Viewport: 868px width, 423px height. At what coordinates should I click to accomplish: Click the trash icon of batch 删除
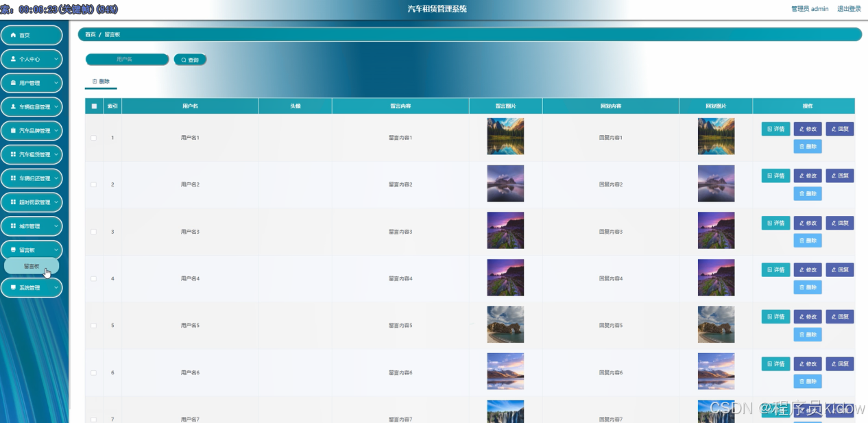pos(95,81)
